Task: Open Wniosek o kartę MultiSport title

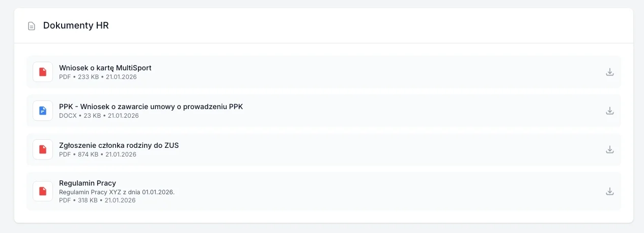Action: click(105, 68)
